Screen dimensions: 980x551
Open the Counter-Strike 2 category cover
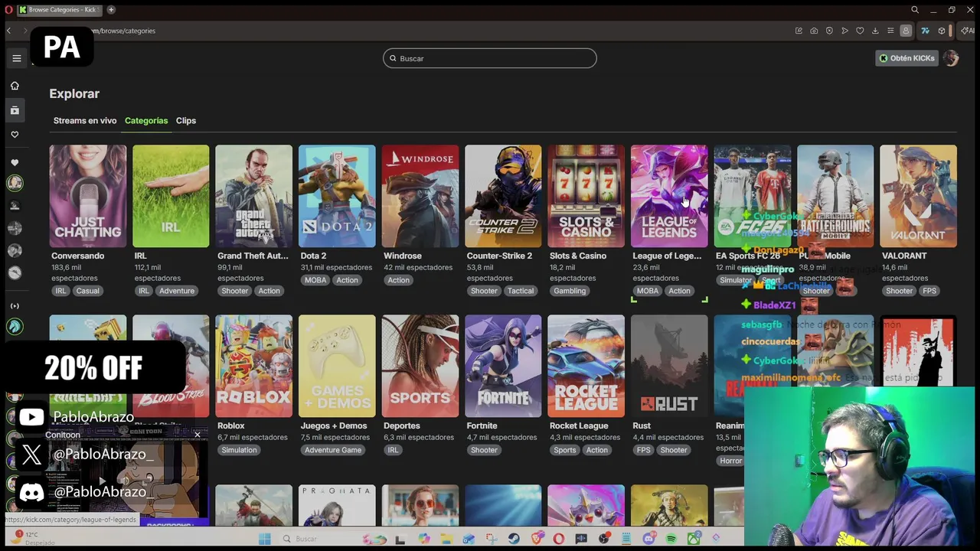[503, 196]
